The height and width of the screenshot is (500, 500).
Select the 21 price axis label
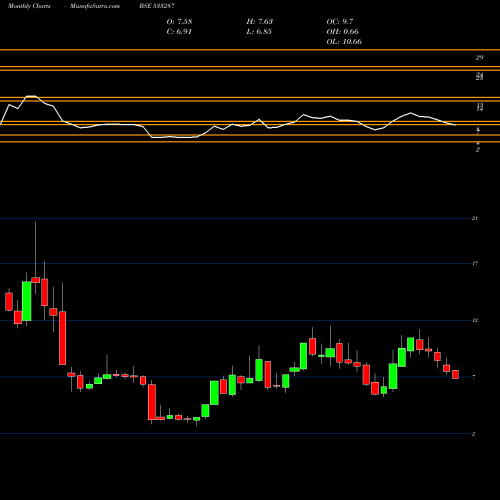pyautogui.click(x=475, y=218)
